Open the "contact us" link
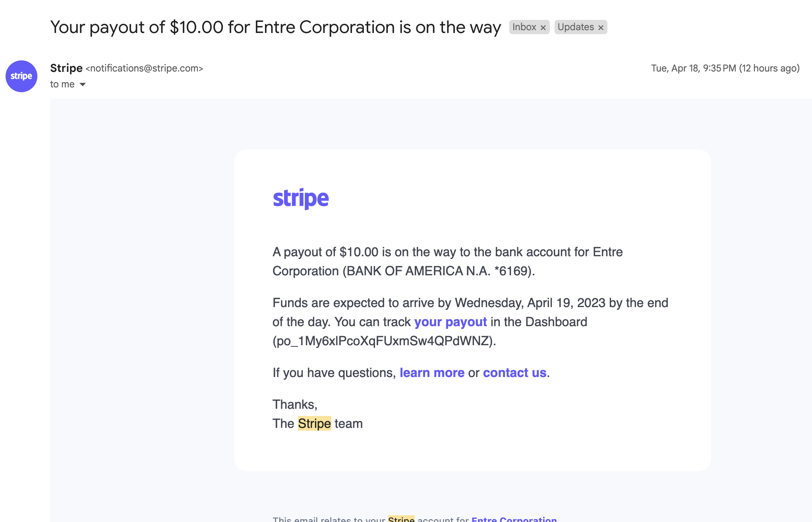Image resolution: width=812 pixels, height=522 pixels. pyautogui.click(x=515, y=373)
